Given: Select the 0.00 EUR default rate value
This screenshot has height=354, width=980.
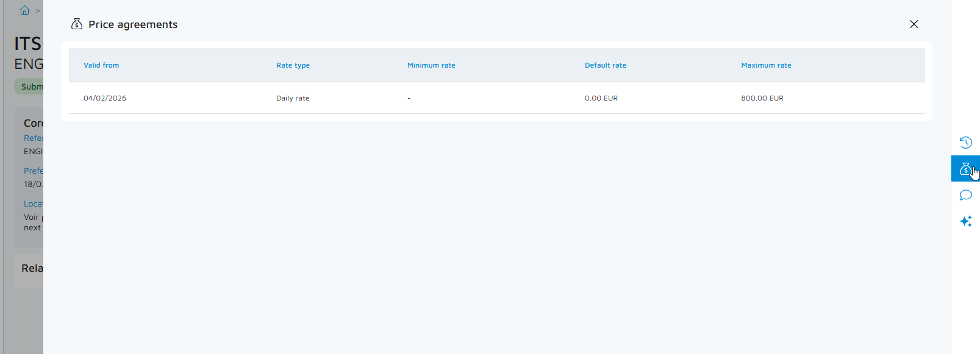Looking at the screenshot, I should point(601,98).
